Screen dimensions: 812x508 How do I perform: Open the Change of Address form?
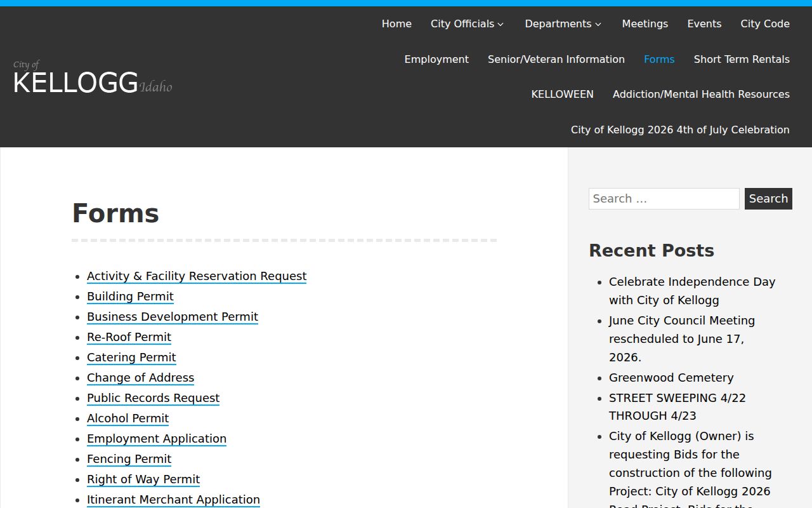(140, 378)
